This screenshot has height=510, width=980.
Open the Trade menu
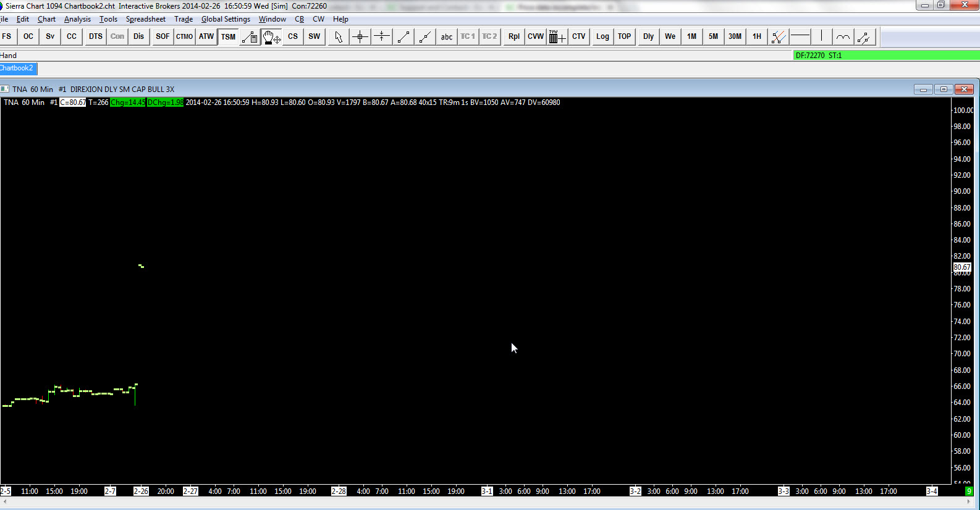click(184, 19)
